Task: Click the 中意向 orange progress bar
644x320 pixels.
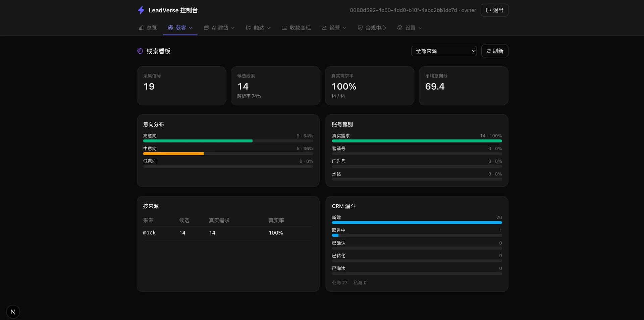Action: (173, 154)
